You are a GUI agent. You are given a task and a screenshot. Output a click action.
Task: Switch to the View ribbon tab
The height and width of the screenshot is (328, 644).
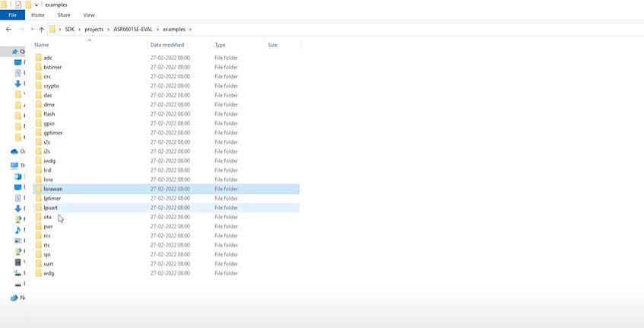(x=89, y=14)
